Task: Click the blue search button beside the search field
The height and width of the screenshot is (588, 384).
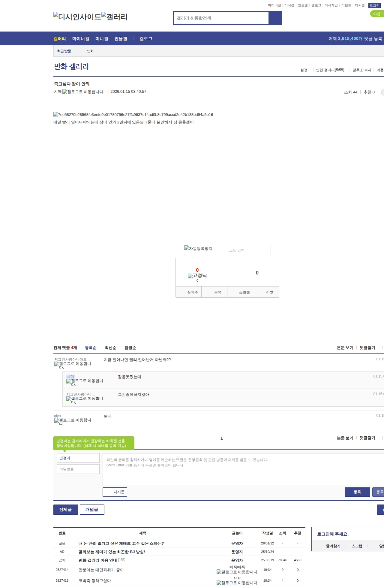Action: (275, 18)
